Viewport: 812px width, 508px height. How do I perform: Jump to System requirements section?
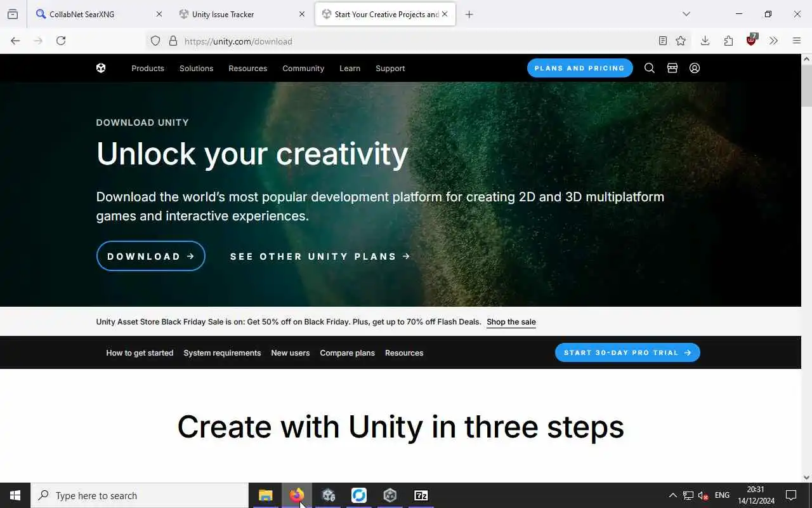coord(222,353)
